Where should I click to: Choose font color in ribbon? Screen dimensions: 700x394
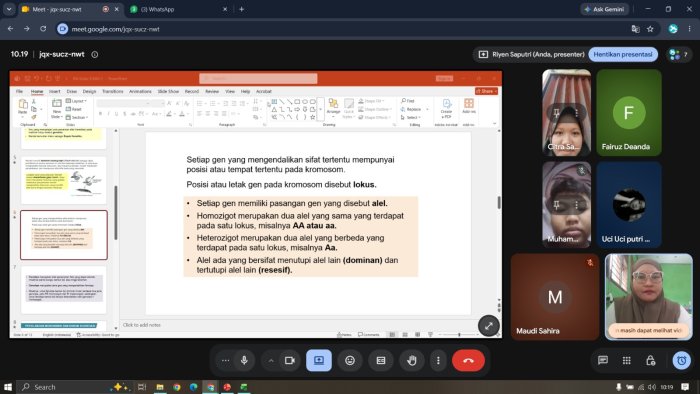(182, 114)
